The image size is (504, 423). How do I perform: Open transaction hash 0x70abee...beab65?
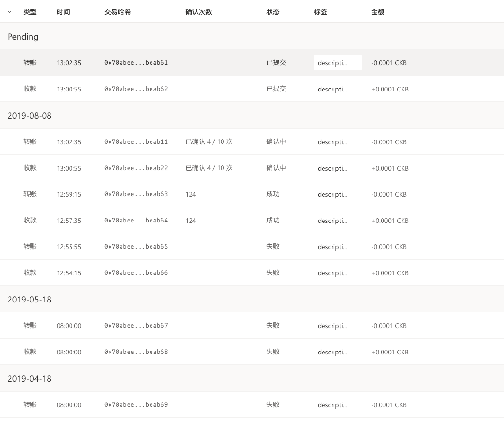click(136, 247)
